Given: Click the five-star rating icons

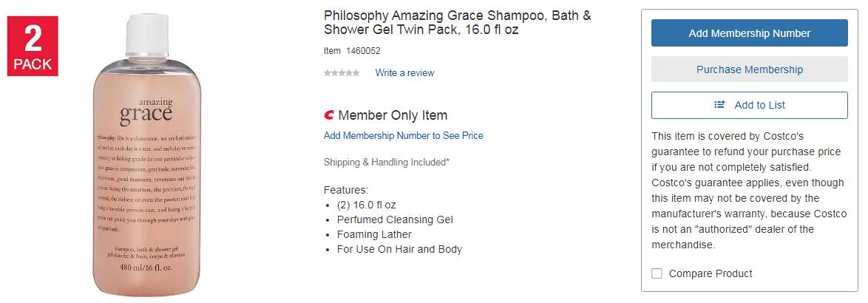Looking at the screenshot, I should pyautogui.click(x=342, y=73).
